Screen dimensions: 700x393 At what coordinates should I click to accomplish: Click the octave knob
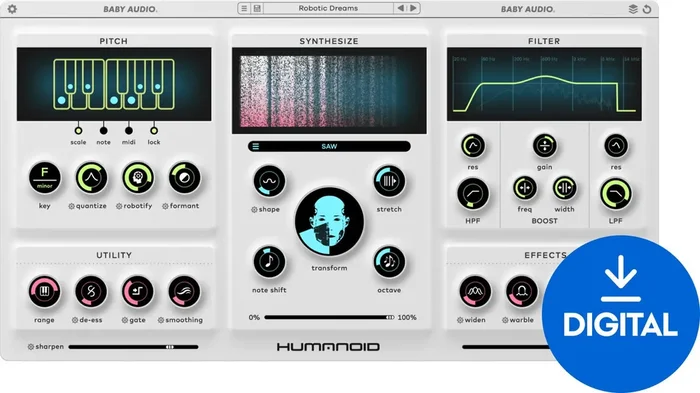389,262
